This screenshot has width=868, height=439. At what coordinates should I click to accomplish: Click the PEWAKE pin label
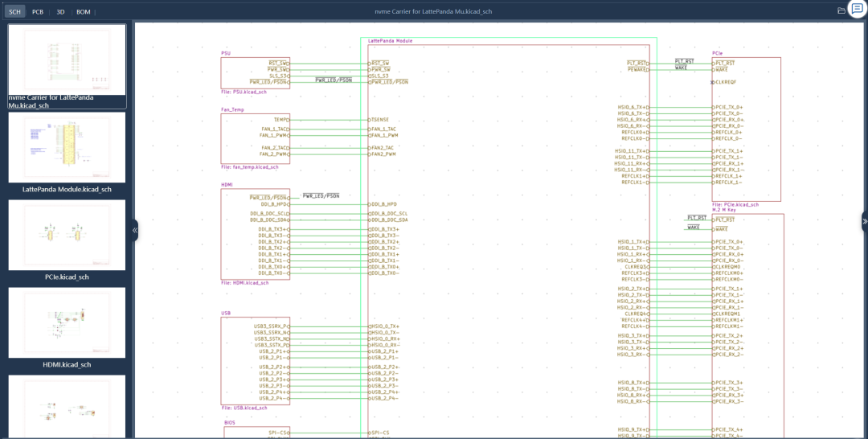[638, 69]
